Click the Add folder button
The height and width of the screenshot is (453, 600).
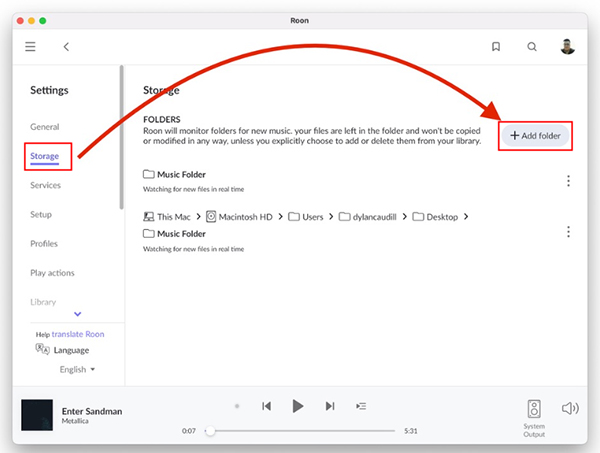pyautogui.click(x=536, y=135)
